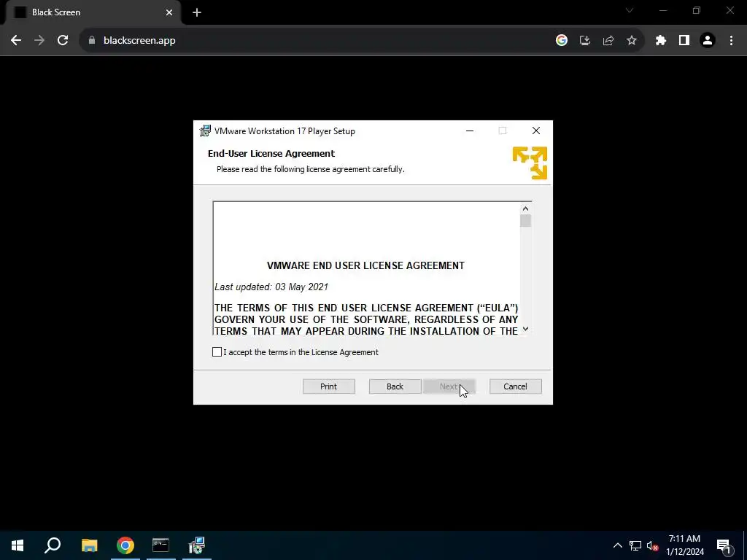This screenshot has width=747, height=560.
Task: Open the 7:11 AM clock calendar
Action: coord(684,545)
